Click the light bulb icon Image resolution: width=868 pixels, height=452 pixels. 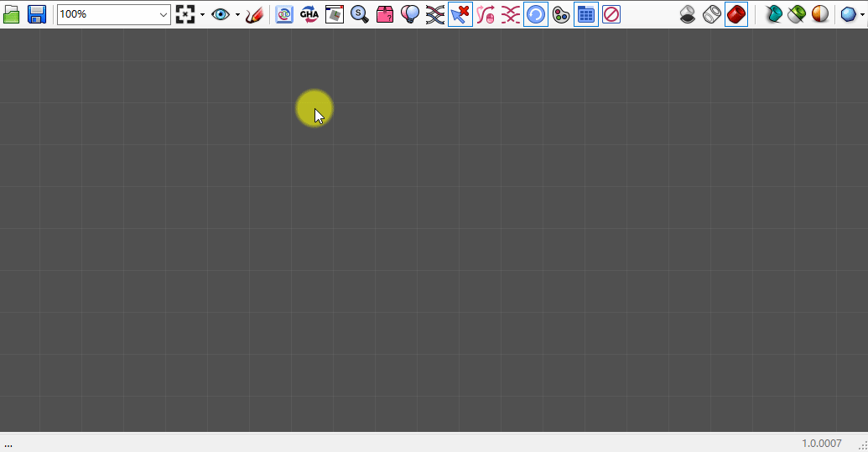[x=409, y=14]
